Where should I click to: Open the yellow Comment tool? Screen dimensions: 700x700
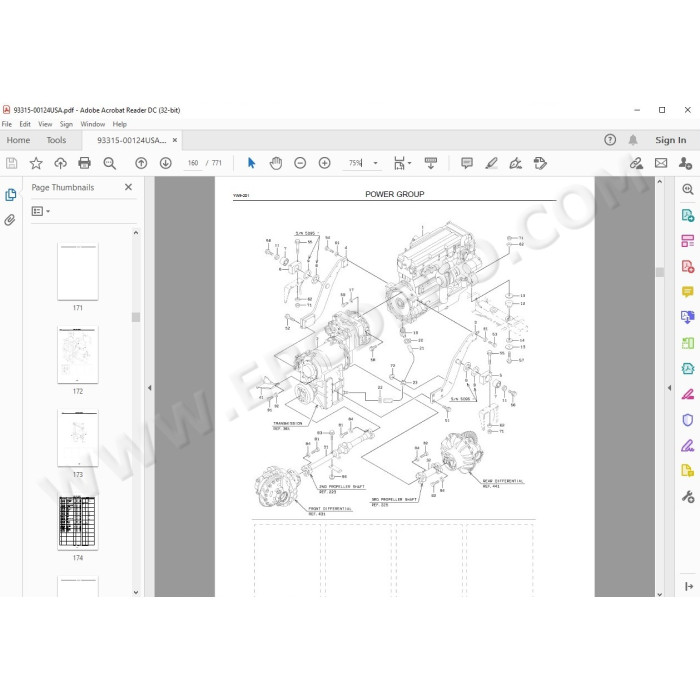point(688,292)
